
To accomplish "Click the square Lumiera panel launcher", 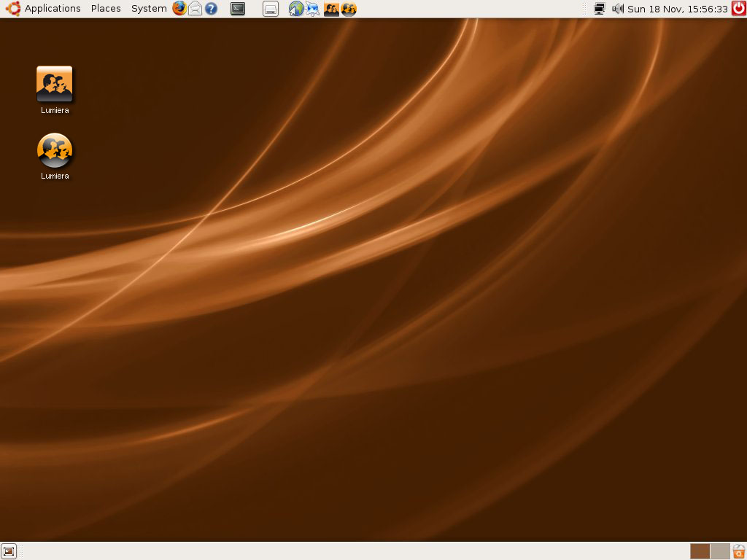I will coord(331,9).
